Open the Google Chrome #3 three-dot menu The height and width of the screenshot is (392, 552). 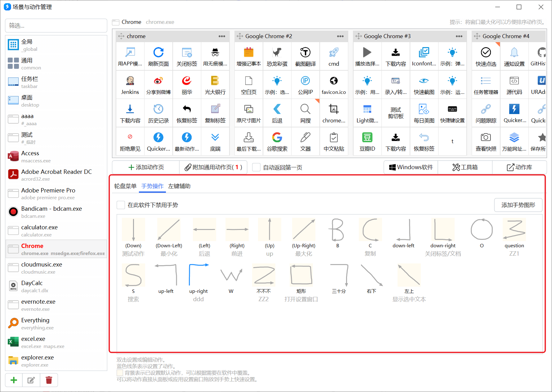click(459, 36)
